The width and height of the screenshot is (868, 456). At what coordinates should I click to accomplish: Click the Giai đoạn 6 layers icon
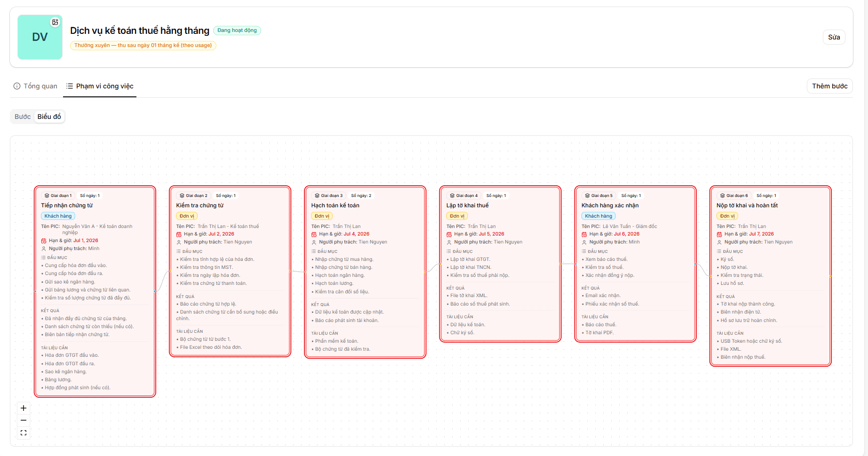point(722,196)
